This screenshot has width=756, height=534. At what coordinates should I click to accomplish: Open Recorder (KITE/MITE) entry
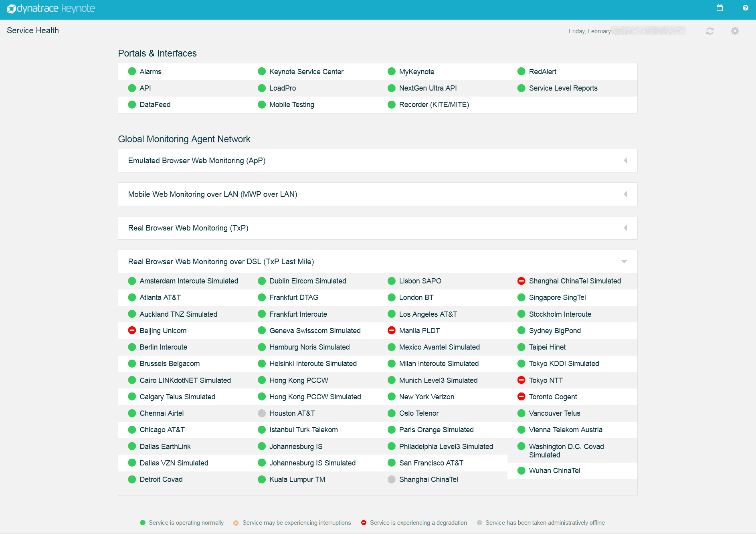pyautogui.click(x=434, y=104)
